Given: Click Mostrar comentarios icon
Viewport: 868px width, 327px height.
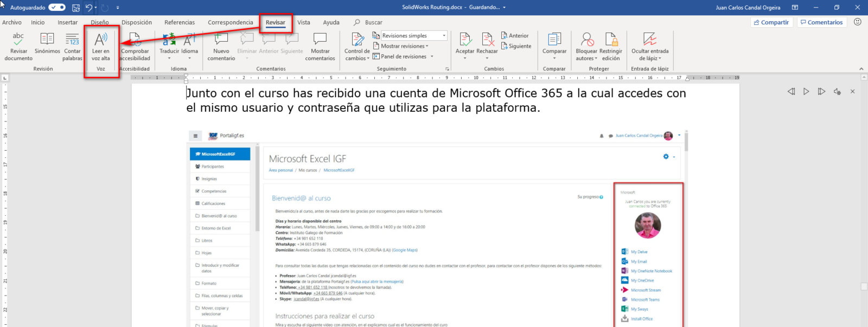Looking at the screenshot, I should point(320,40).
